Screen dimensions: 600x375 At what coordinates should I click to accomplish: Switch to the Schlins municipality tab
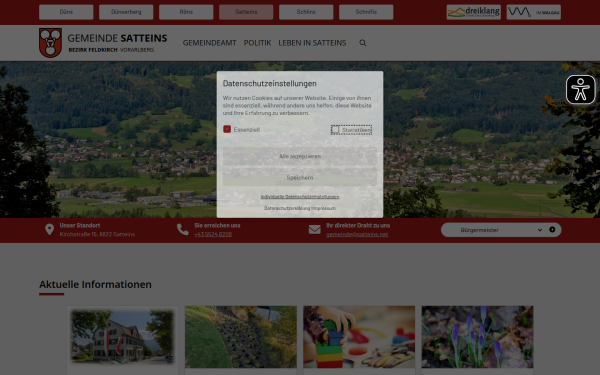coord(306,12)
